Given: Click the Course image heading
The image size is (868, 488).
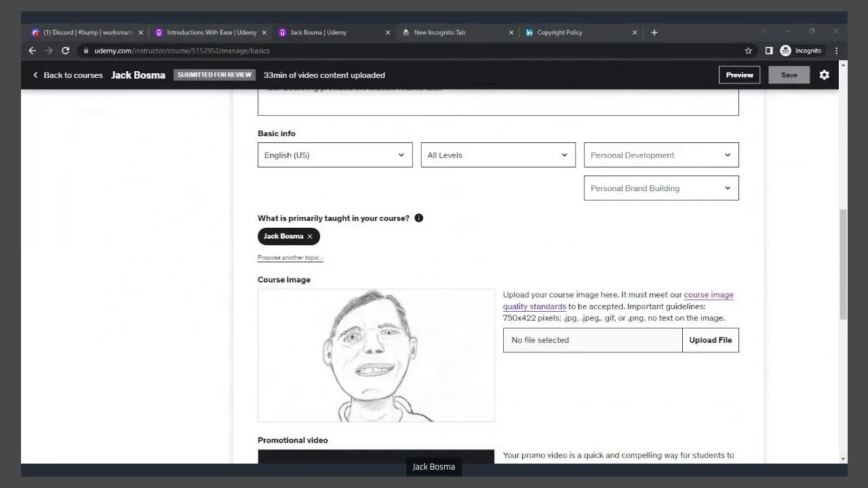Looking at the screenshot, I should pyautogui.click(x=284, y=280).
